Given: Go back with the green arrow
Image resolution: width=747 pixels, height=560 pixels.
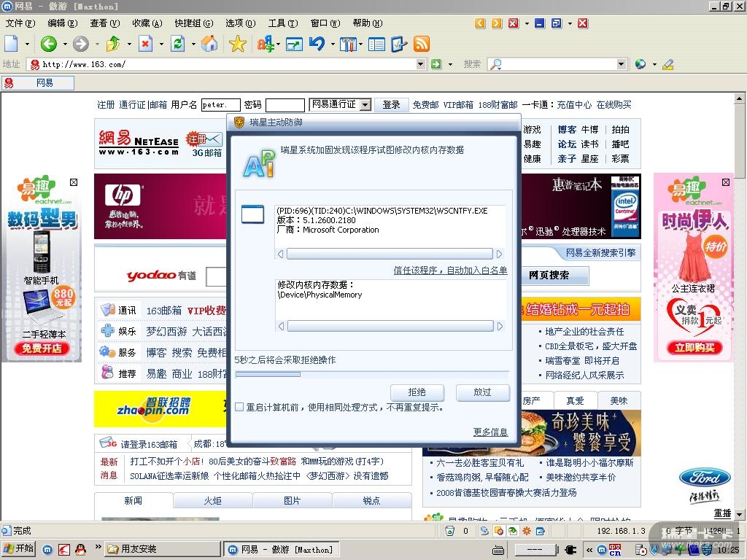Looking at the screenshot, I should [x=48, y=44].
